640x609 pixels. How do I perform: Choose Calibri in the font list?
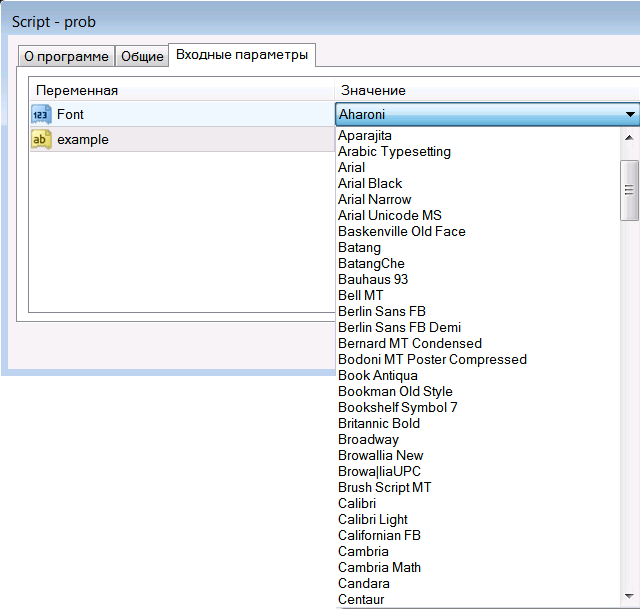[357, 504]
